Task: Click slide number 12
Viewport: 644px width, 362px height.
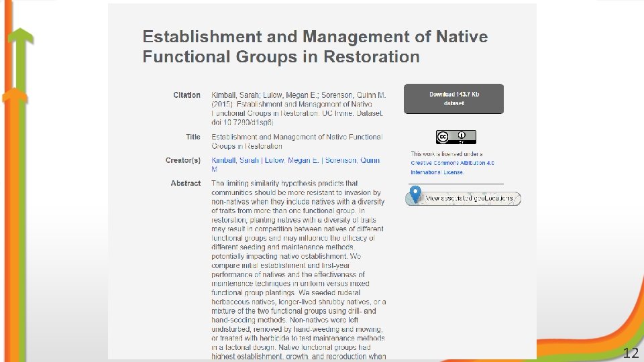Action: click(x=631, y=353)
